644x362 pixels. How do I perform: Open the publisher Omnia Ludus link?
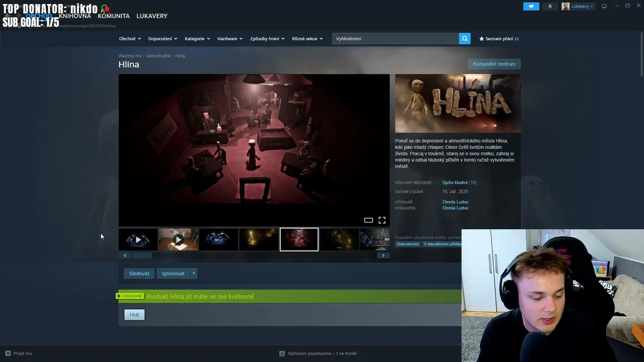pyautogui.click(x=455, y=208)
